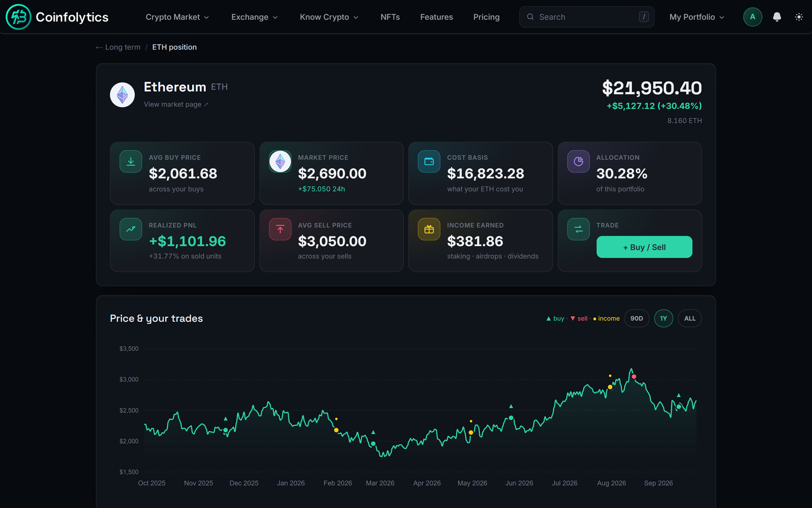Click the Realized PNL trend-up icon
This screenshot has width=812, height=508.
(131, 229)
